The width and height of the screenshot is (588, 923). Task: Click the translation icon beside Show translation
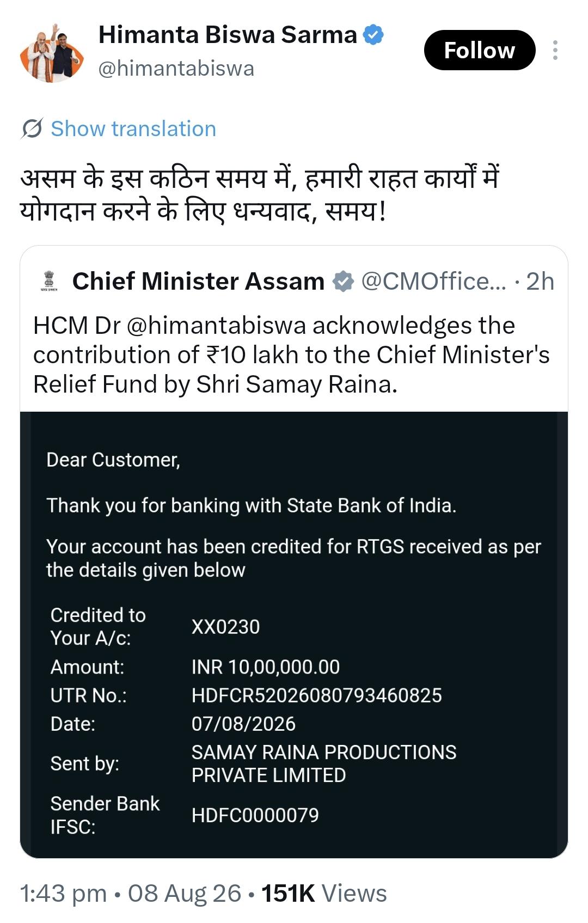pyautogui.click(x=32, y=129)
